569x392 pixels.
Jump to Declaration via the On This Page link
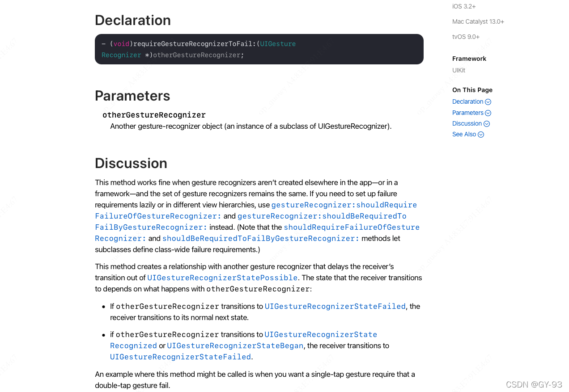[x=467, y=102]
